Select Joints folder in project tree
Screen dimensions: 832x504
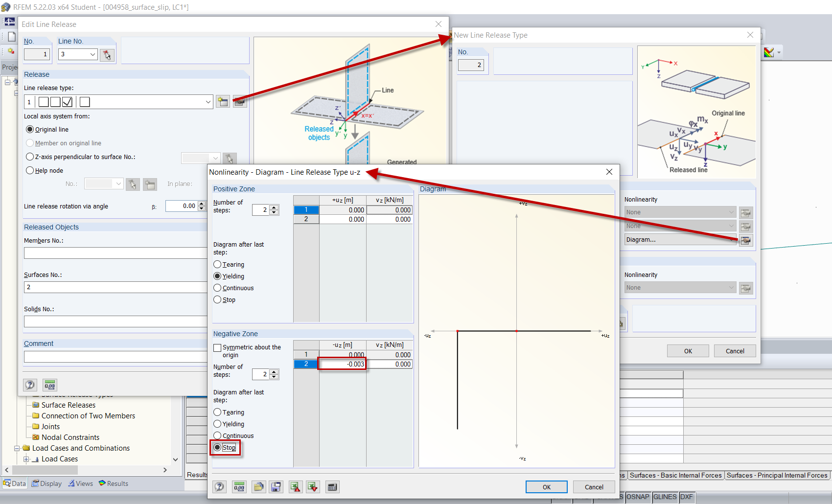pyautogui.click(x=50, y=427)
